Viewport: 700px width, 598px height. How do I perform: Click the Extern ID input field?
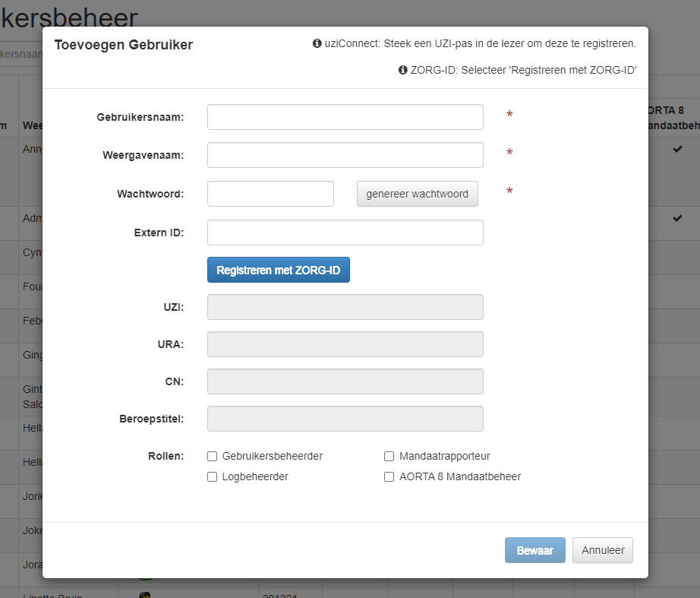point(345,233)
